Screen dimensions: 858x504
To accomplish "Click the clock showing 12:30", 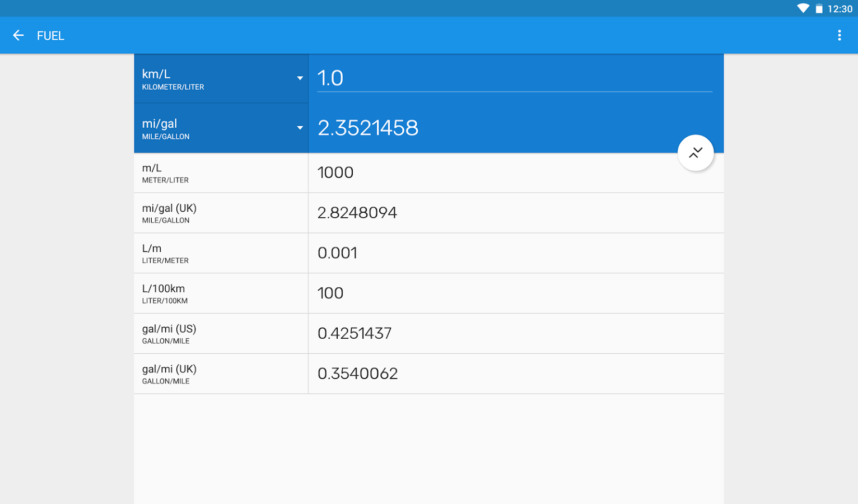I will (840, 8).
